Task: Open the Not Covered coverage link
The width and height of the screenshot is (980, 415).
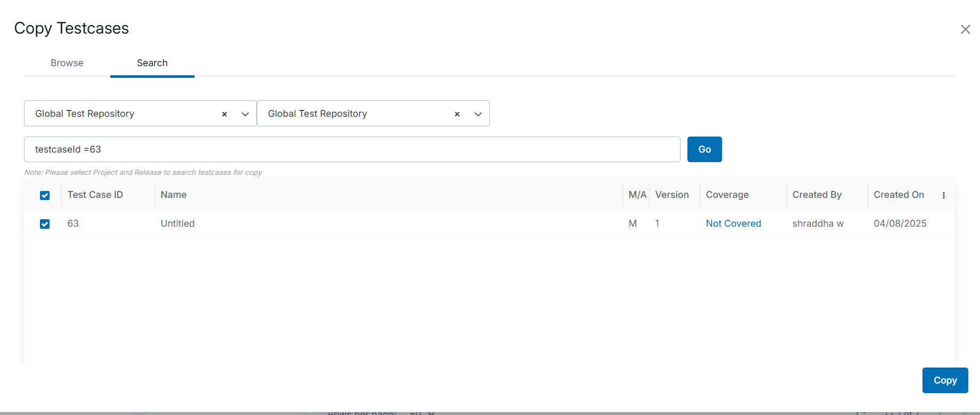Action: [733, 224]
